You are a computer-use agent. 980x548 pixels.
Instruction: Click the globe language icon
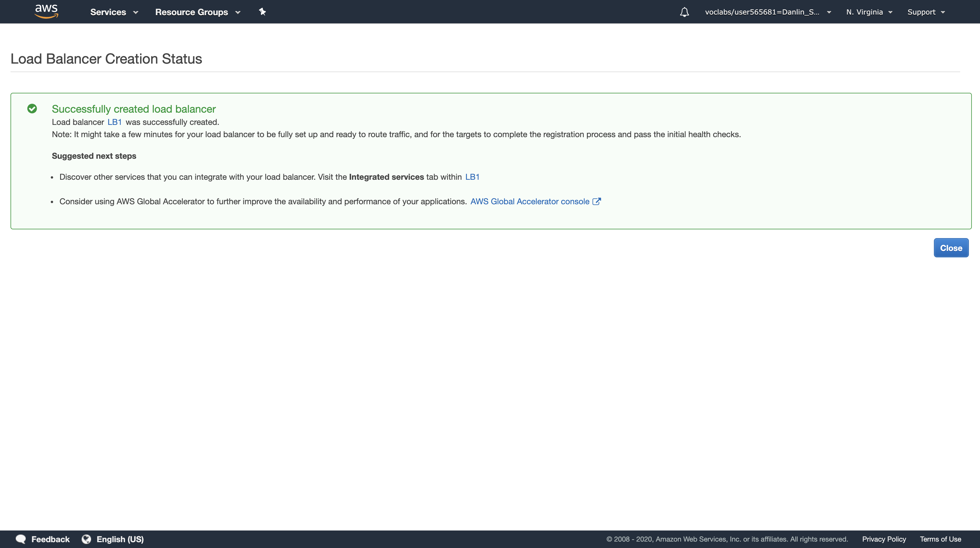pyautogui.click(x=86, y=539)
